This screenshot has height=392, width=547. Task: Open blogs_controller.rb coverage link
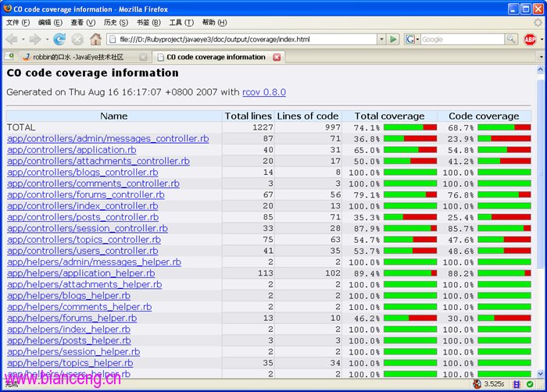tap(82, 172)
